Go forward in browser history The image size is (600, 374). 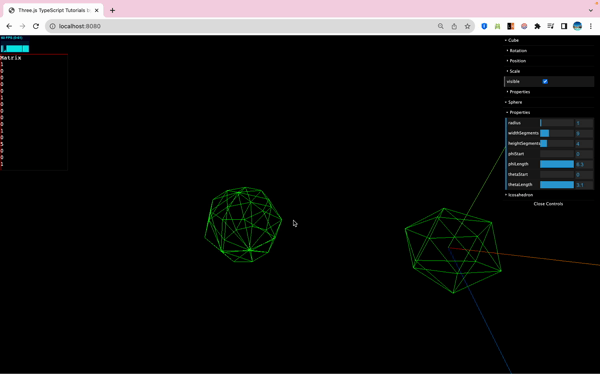click(22, 26)
